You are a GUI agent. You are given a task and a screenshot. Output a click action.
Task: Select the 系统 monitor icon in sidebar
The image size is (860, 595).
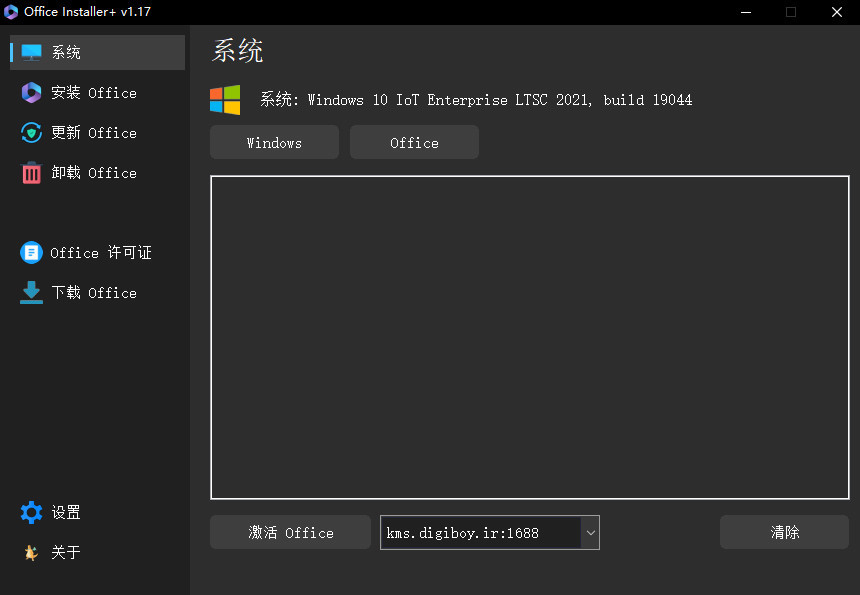pyautogui.click(x=31, y=52)
